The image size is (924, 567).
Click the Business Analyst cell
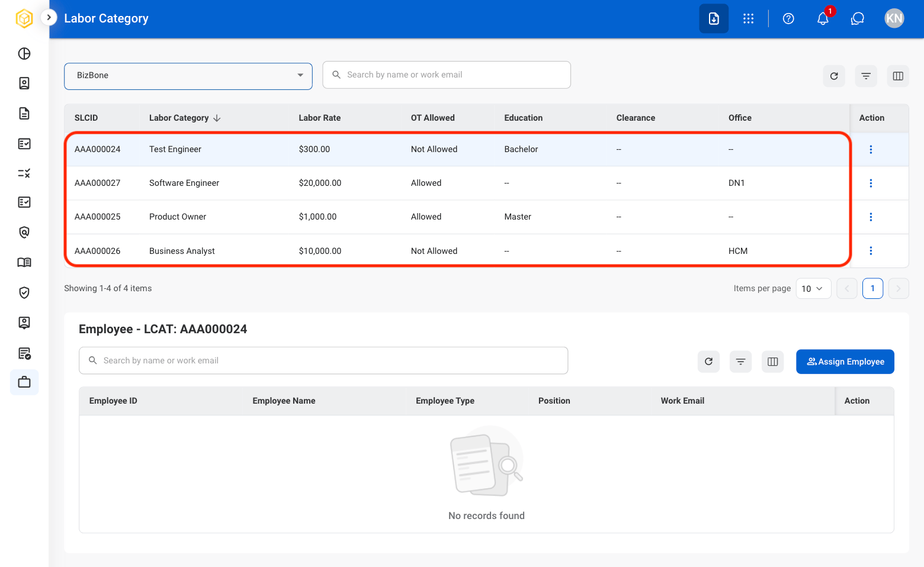182,251
